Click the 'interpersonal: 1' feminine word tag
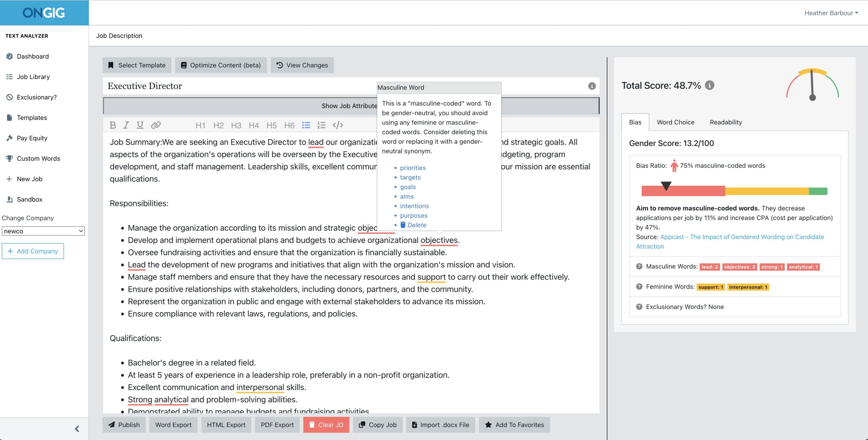 [748, 287]
